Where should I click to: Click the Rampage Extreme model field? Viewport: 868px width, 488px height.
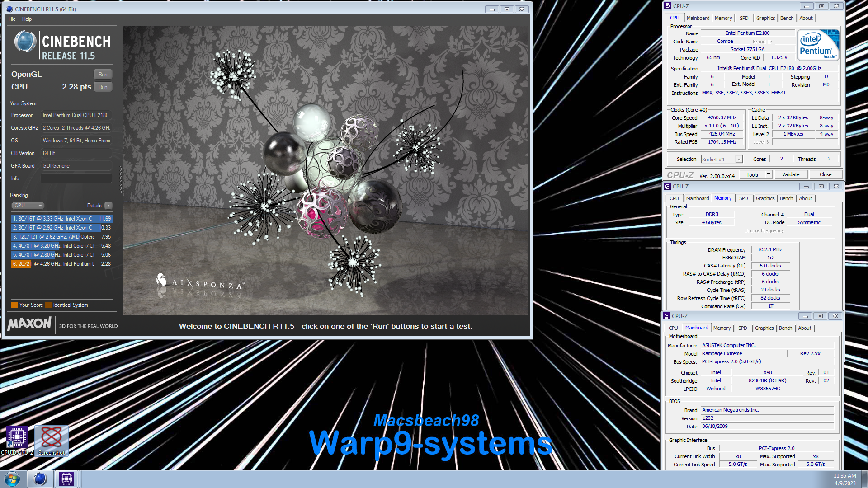click(x=743, y=354)
